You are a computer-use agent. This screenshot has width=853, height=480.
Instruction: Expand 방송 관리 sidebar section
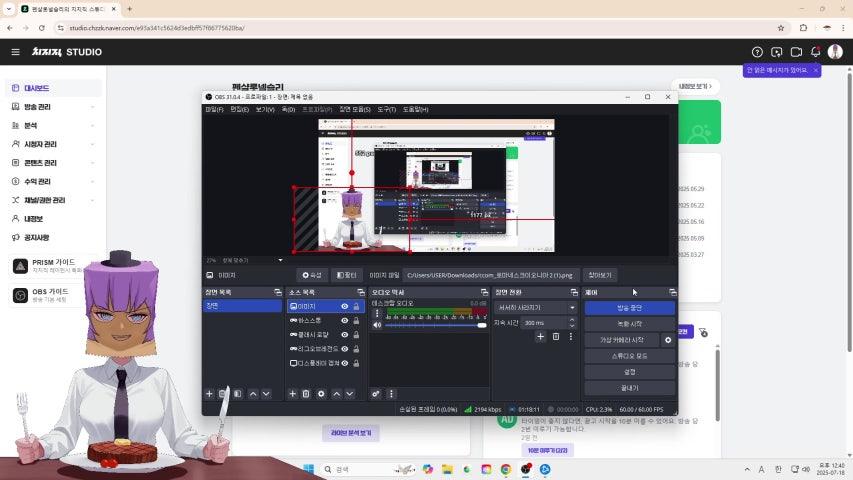point(53,107)
